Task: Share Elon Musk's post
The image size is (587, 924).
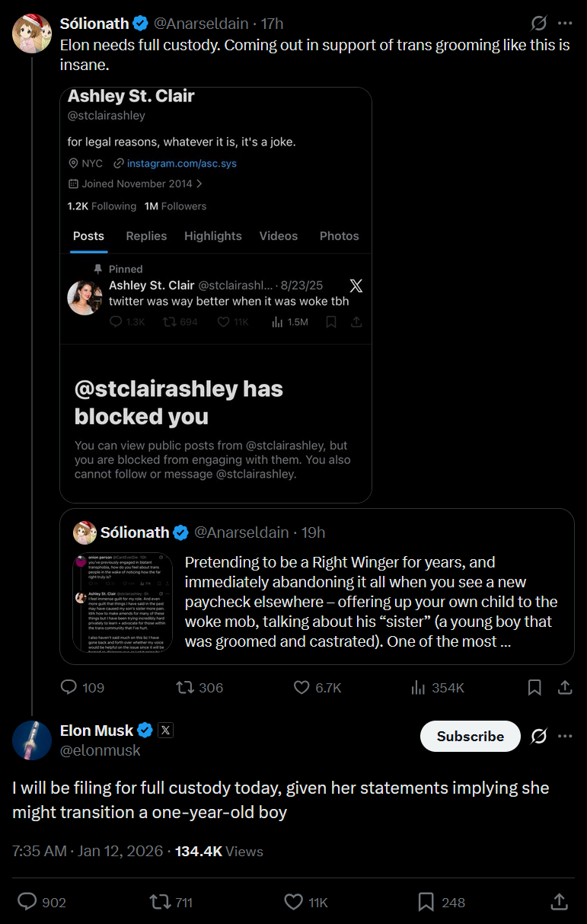Action: point(560,903)
